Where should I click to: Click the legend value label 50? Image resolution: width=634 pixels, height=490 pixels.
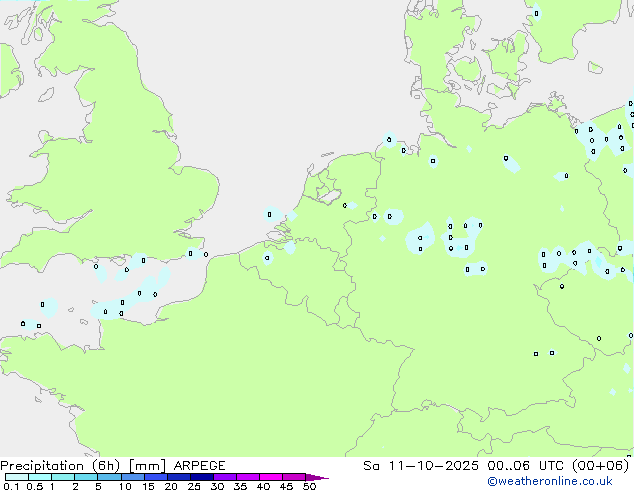[x=309, y=486]
